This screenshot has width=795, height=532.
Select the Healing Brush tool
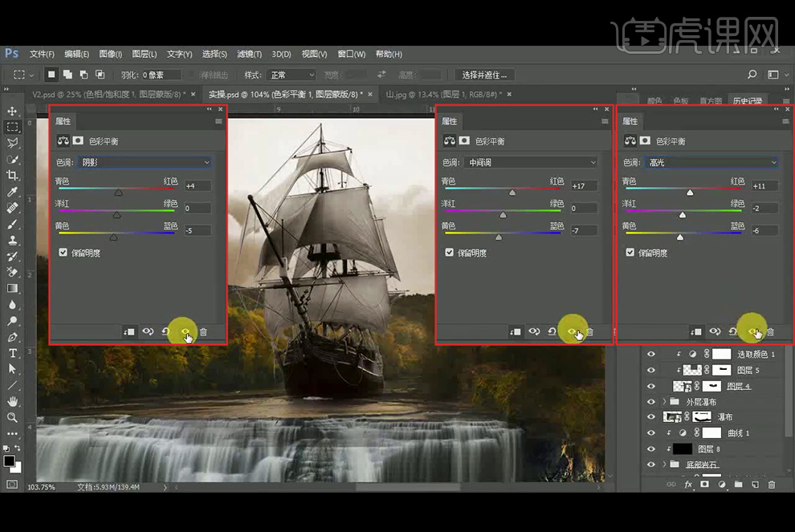(12, 208)
